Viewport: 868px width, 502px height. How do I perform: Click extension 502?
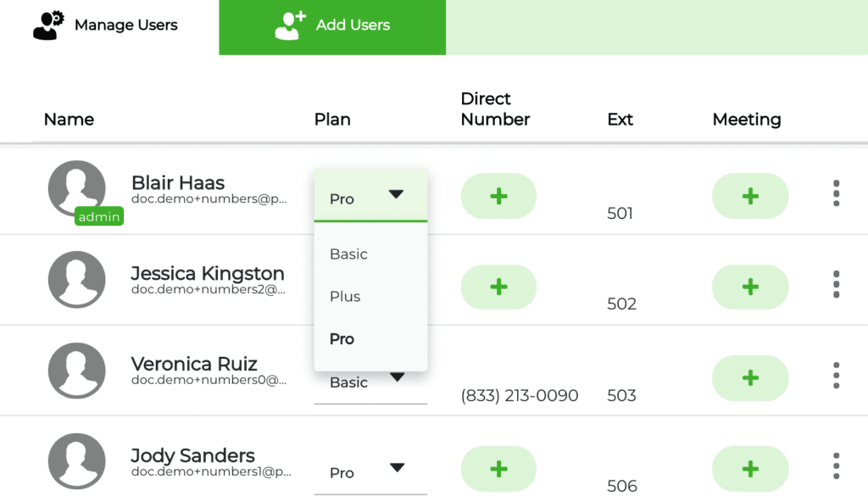point(621,304)
